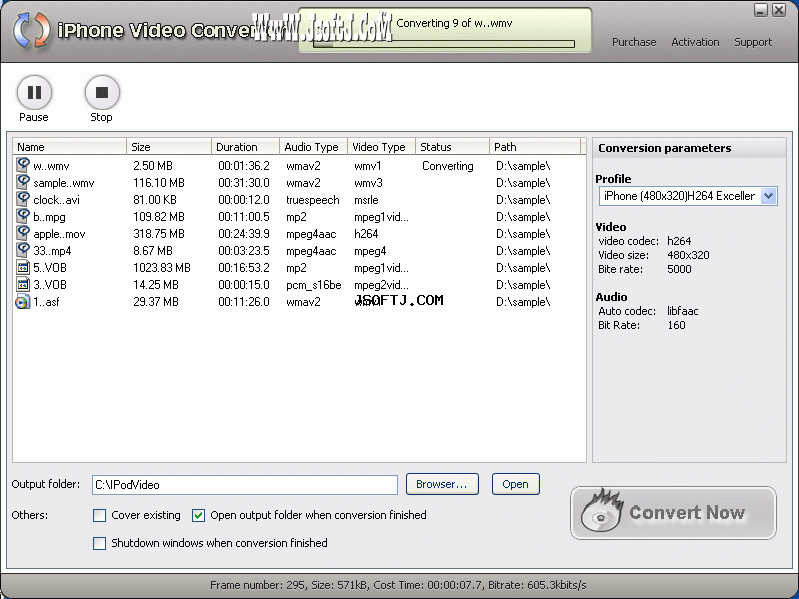Pause the running conversion

[x=34, y=92]
